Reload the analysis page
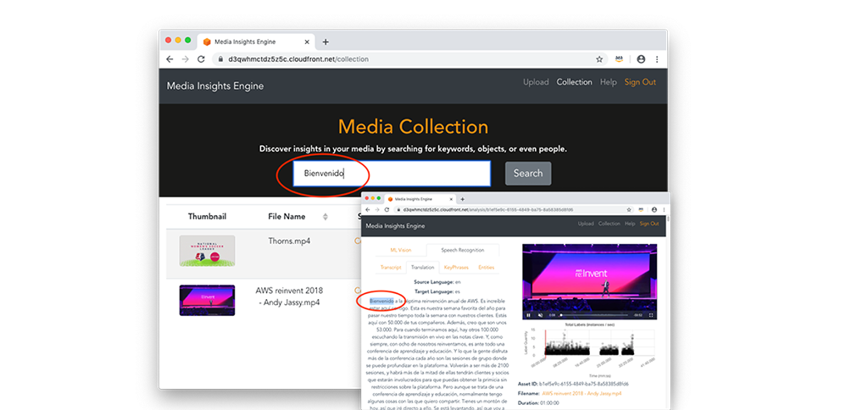The image size is (868, 410). (387, 210)
